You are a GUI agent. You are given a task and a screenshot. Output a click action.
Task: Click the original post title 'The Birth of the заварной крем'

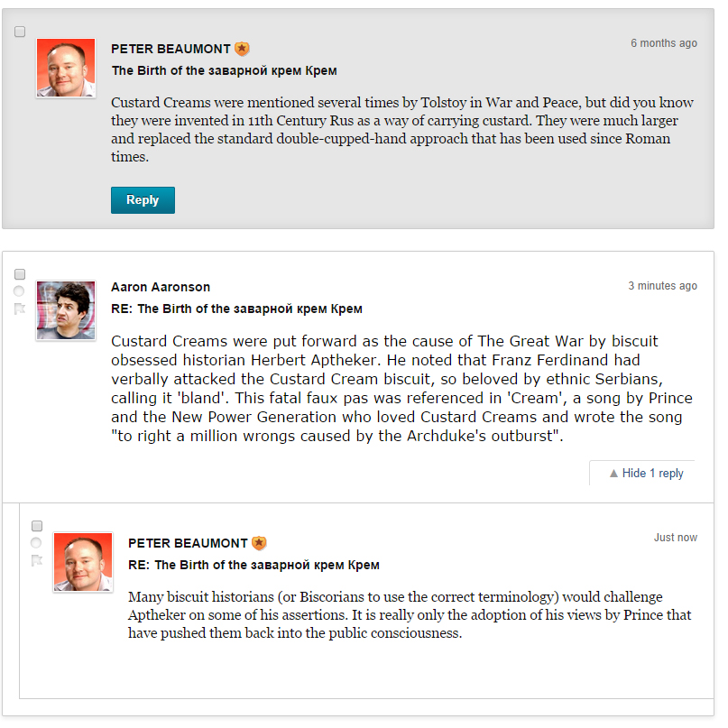click(x=224, y=70)
